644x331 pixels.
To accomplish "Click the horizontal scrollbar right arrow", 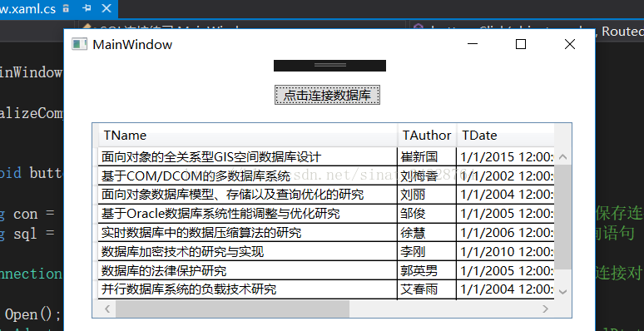I will tap(546, 309).
